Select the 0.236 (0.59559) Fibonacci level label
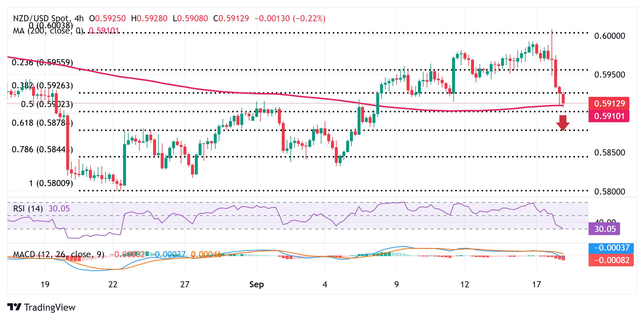 pos(42,62)
